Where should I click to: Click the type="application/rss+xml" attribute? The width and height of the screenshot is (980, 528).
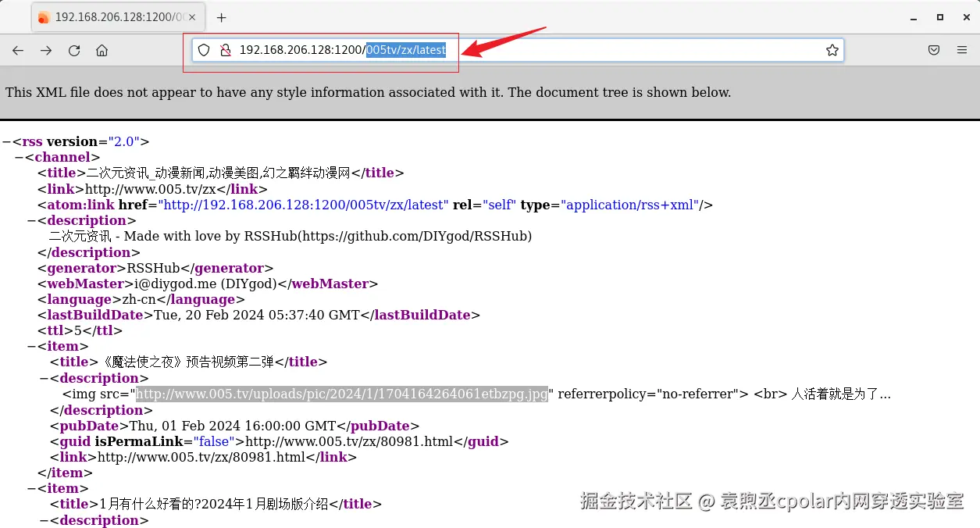(x=609, y=205)
